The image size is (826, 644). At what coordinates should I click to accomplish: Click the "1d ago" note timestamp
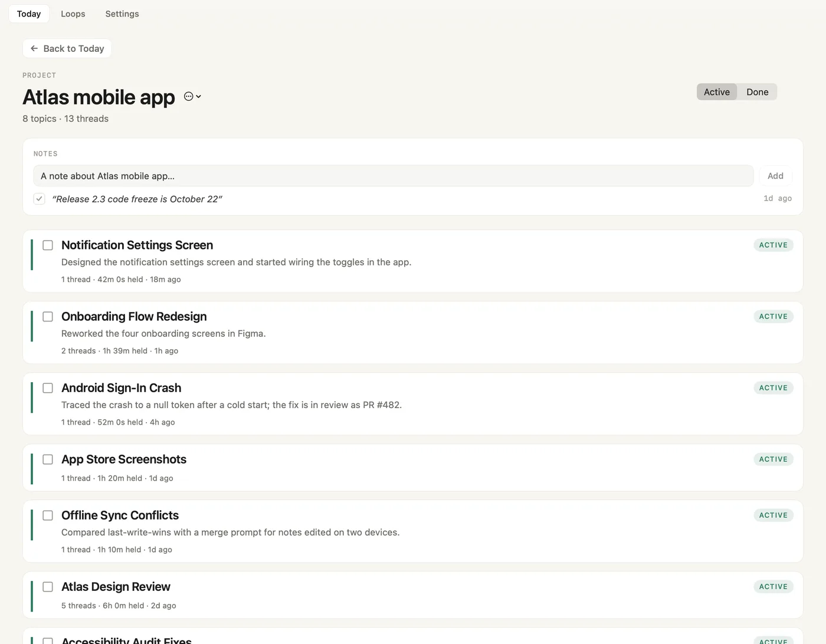[x=778, y=199]
